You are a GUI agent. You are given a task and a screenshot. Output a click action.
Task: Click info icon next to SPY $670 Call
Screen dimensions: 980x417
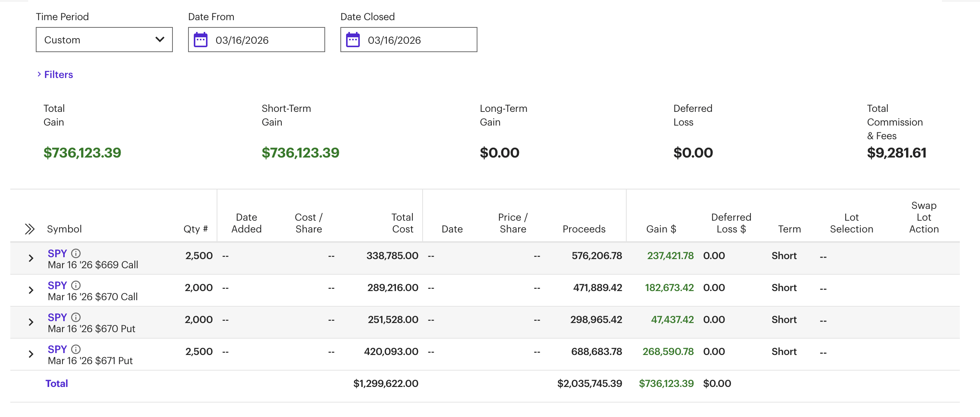click(x=76, y=285)
